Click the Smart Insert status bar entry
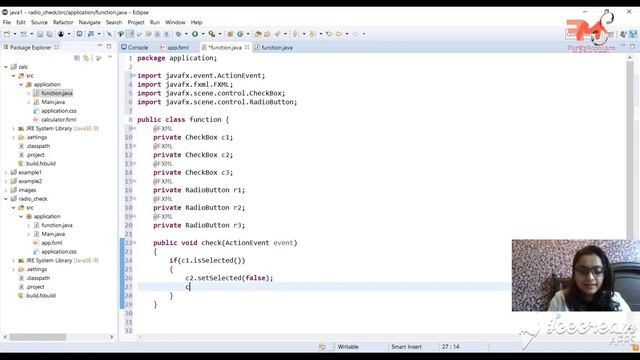Screen dimensions: 640x360 coord(406,347)
